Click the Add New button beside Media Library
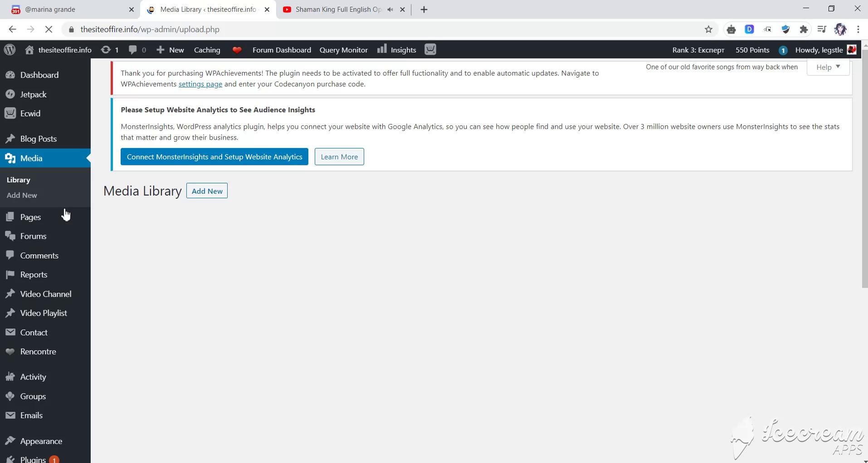 pyautogui.click(x=207, y=191)
